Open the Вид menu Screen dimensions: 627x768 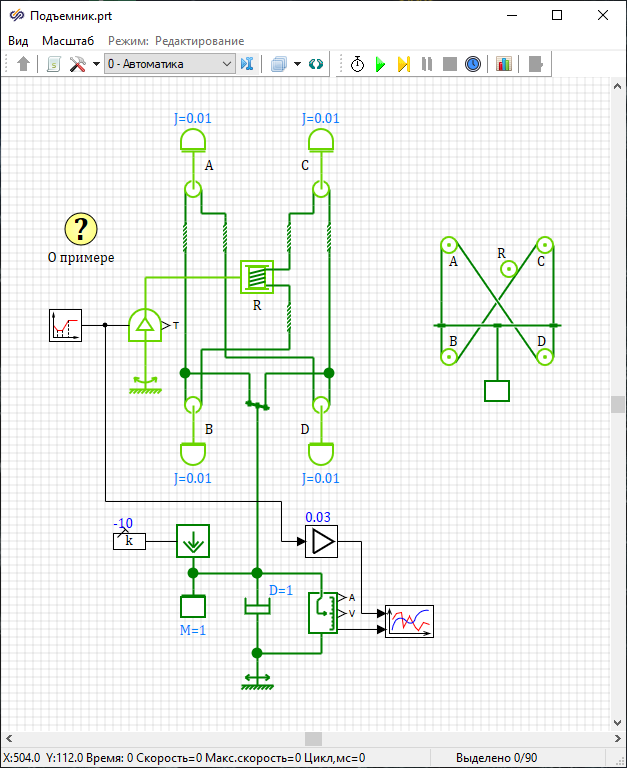19,41
